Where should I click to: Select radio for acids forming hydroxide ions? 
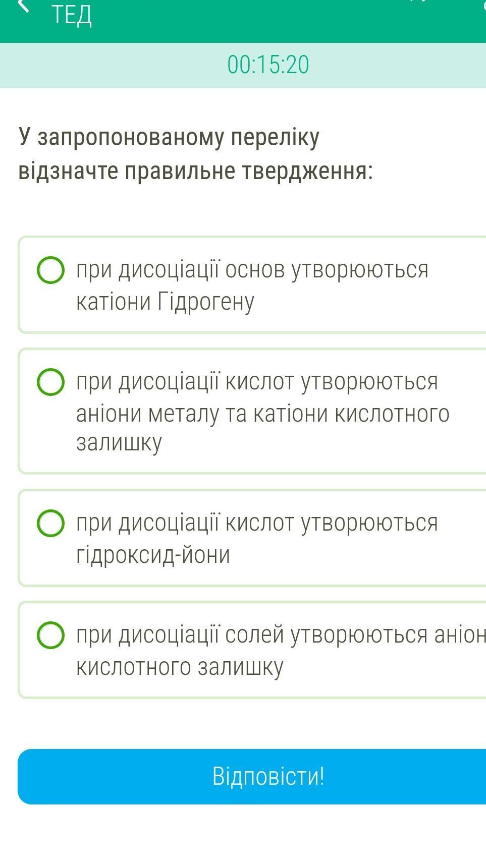point(50,523)
